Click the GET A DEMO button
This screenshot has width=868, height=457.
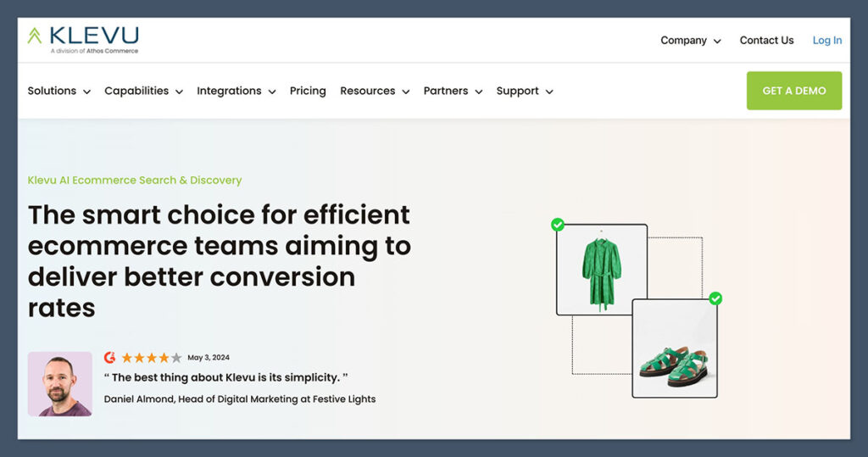coord(793,91)
